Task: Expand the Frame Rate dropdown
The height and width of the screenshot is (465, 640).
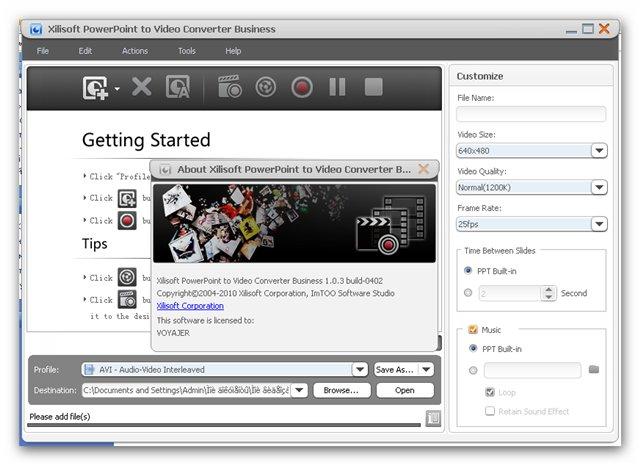Action: 599,224
